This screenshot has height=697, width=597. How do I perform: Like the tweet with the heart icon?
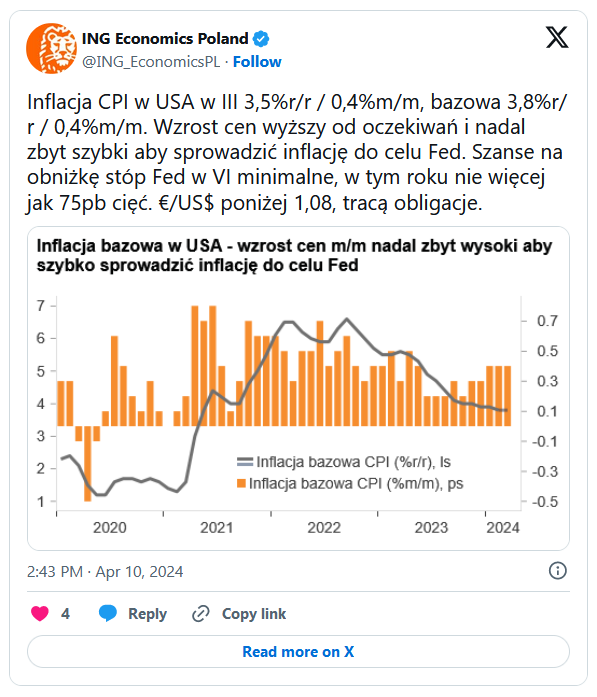coord(40,613)
